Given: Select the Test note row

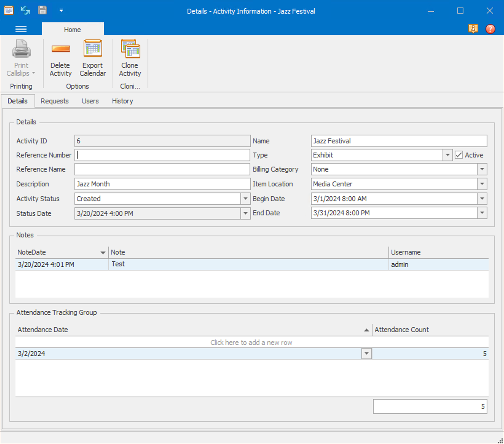Looking at the screenshot, I should pyautogui.click(x=215, y=264).
